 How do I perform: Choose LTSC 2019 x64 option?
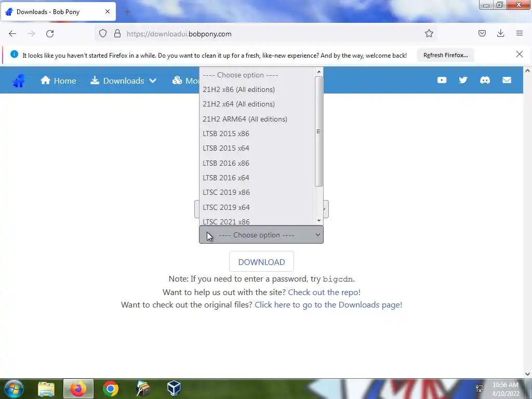point(257,207)
